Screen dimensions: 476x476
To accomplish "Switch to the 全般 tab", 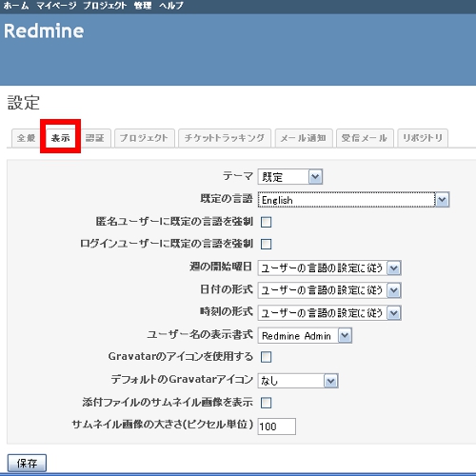I will (x=26, y=138).
